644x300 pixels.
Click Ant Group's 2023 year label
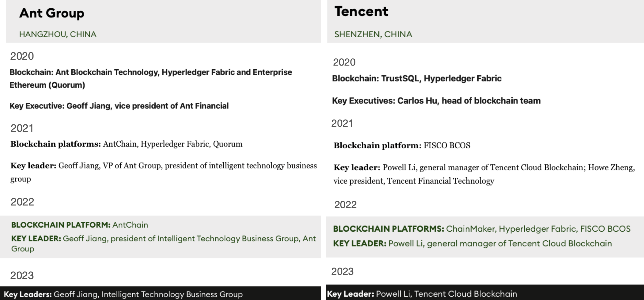pos(22,275)
